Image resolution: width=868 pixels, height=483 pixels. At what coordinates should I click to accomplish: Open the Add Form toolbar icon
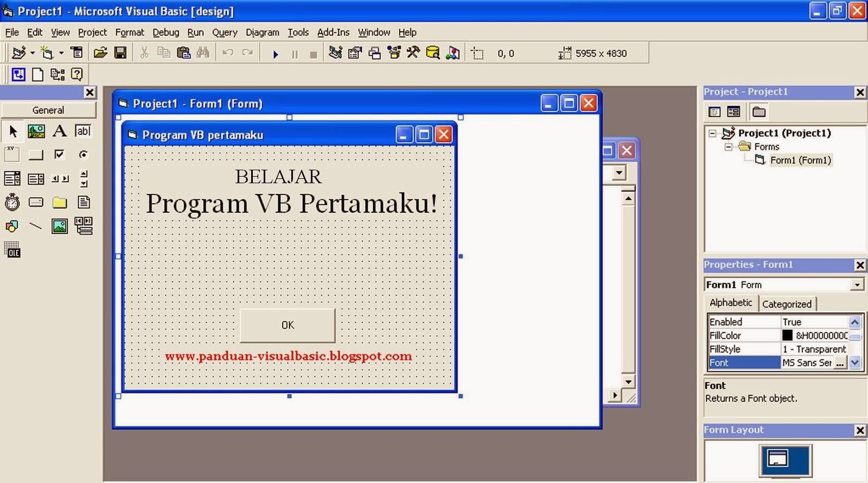[47, 53]
